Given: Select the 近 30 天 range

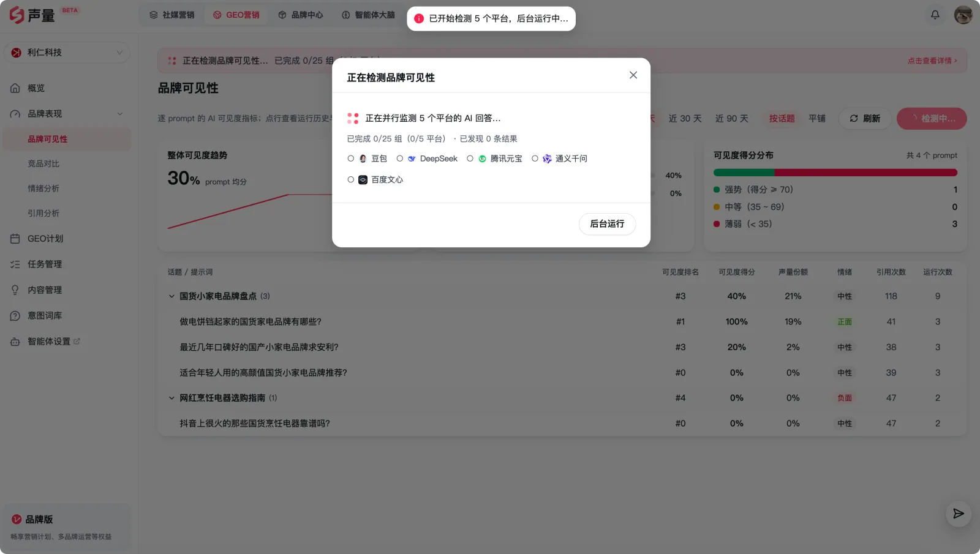Looking at the screenshot, I should 685,119.
